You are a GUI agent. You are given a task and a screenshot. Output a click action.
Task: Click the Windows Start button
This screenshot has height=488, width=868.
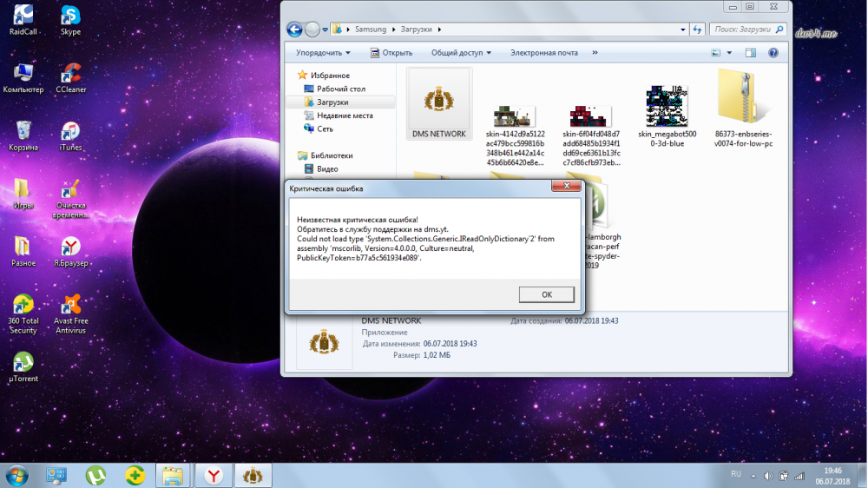pyautogui.click(x=16, y=475)
